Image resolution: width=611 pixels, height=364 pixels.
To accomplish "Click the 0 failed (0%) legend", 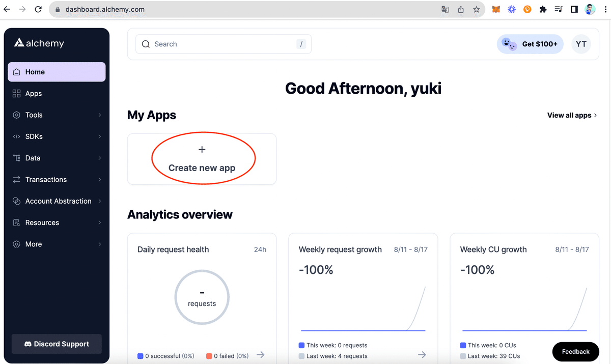I will [228, 356].
